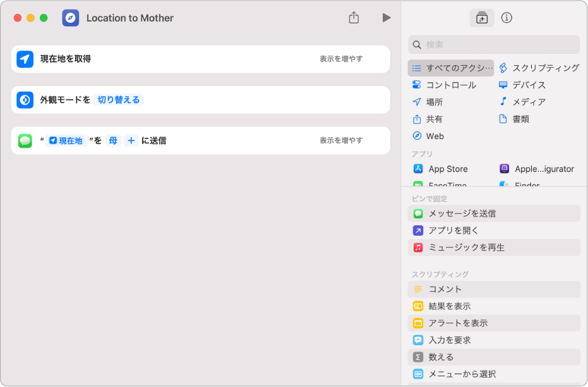
Task: Select 入力を要求 scripting action
Action: pos(494,340)
